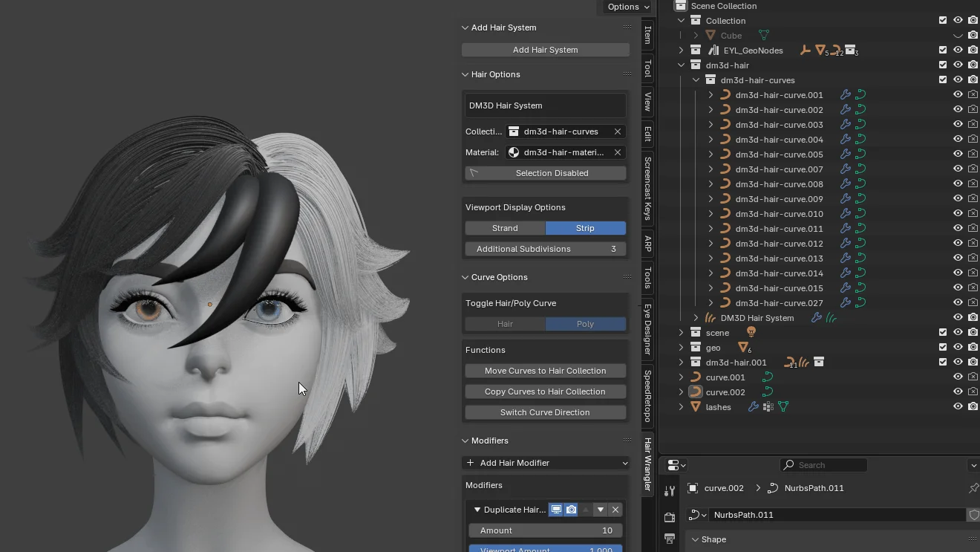Switch to the Hair Wrangler sidebar tab
The height and width of the screenshot is (552, 980).
[x=647, y=464]
